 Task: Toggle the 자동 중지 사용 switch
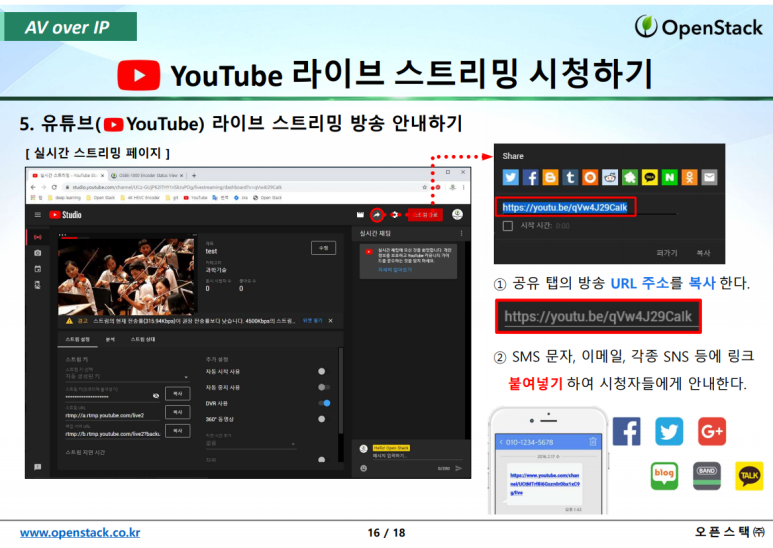[323, 387]
